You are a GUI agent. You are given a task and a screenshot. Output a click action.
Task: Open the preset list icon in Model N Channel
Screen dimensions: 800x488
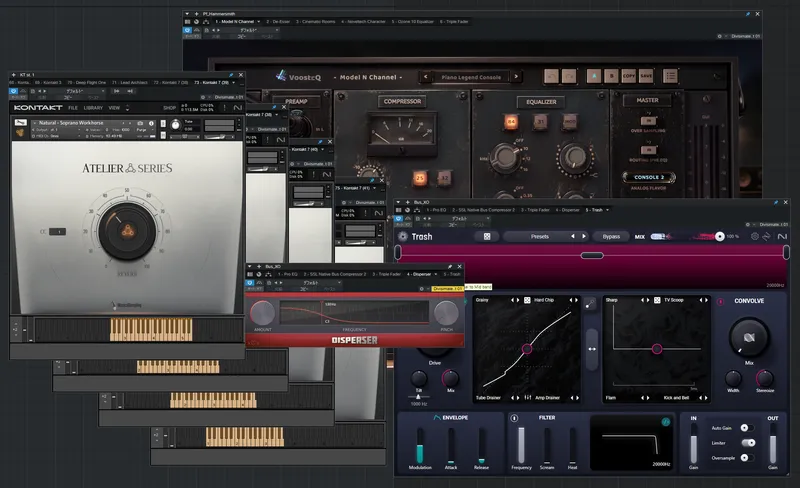click(670, 76)
